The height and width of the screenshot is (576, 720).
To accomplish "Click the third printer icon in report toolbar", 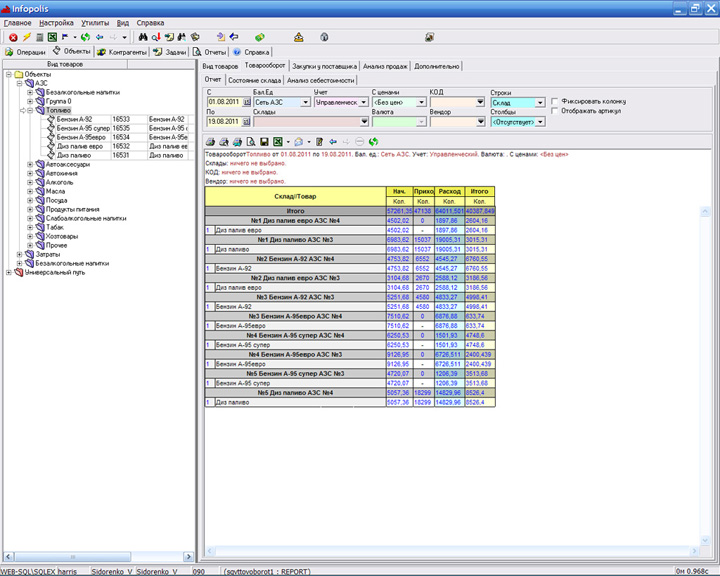I will 237,142.
